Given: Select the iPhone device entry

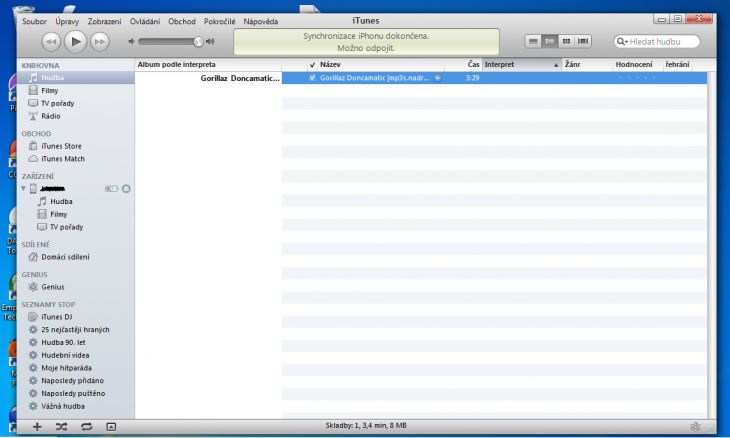Looking at the screenshot, I should 52,189.
